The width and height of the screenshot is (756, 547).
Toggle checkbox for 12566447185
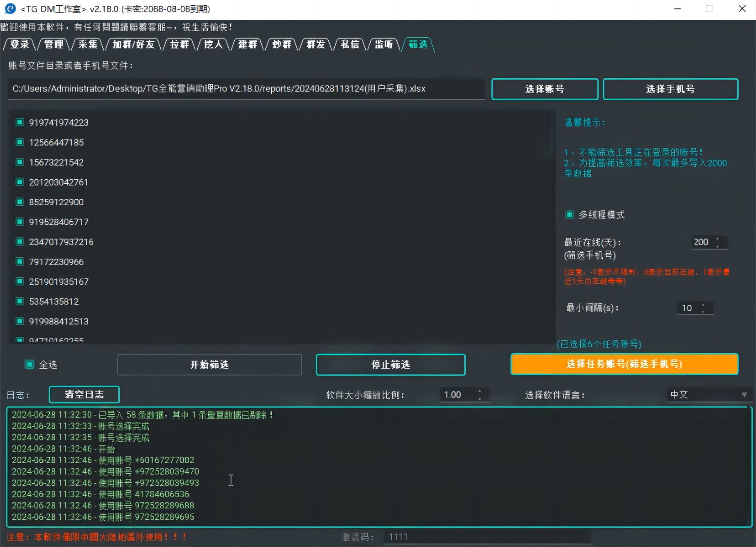[x=19, y=142]
